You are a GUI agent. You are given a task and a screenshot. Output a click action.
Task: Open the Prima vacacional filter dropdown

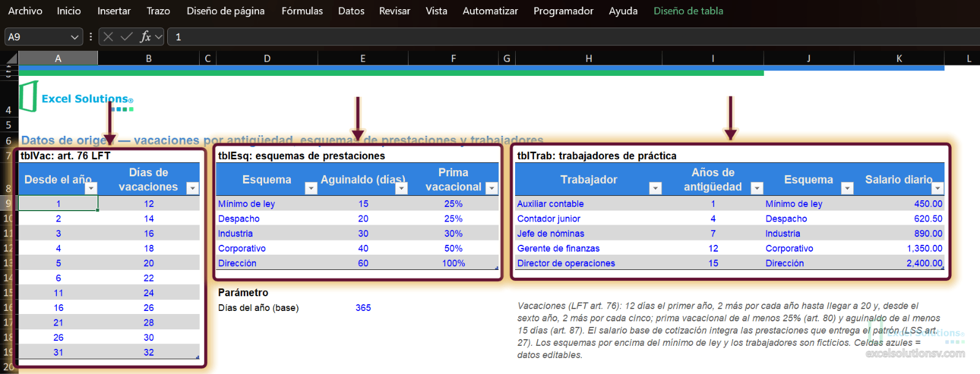[491, 188]
